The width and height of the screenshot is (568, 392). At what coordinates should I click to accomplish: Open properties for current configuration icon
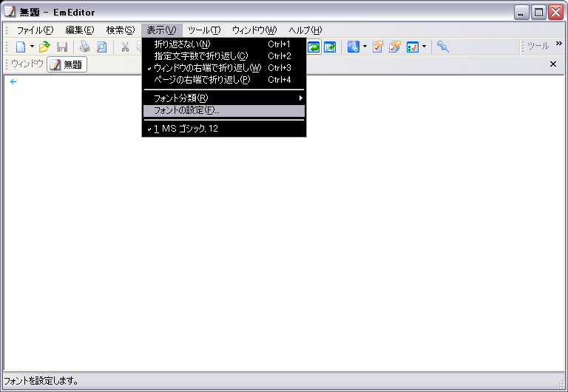point(378,47)
